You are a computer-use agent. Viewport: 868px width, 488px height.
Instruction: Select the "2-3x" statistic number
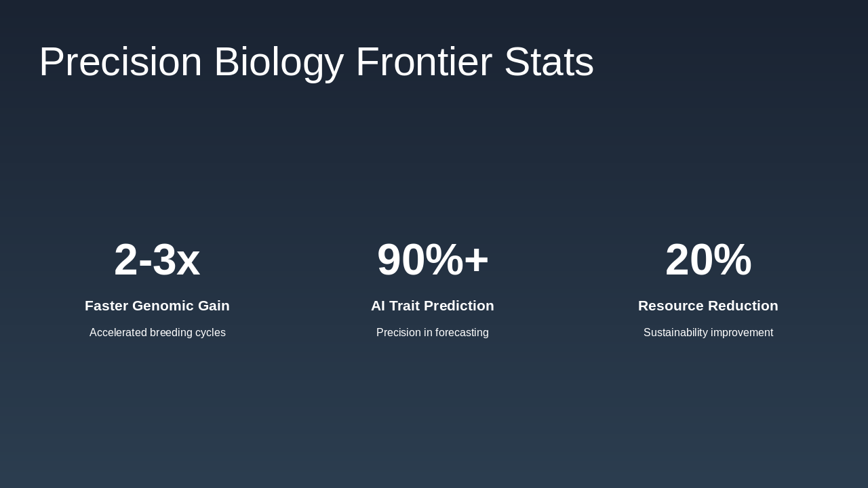(x=157, y=260)
